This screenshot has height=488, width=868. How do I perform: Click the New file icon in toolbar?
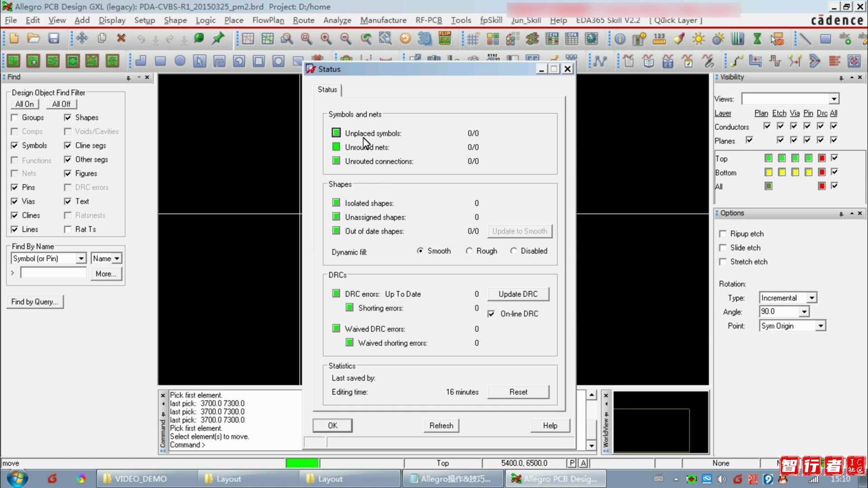pos(14,38)
